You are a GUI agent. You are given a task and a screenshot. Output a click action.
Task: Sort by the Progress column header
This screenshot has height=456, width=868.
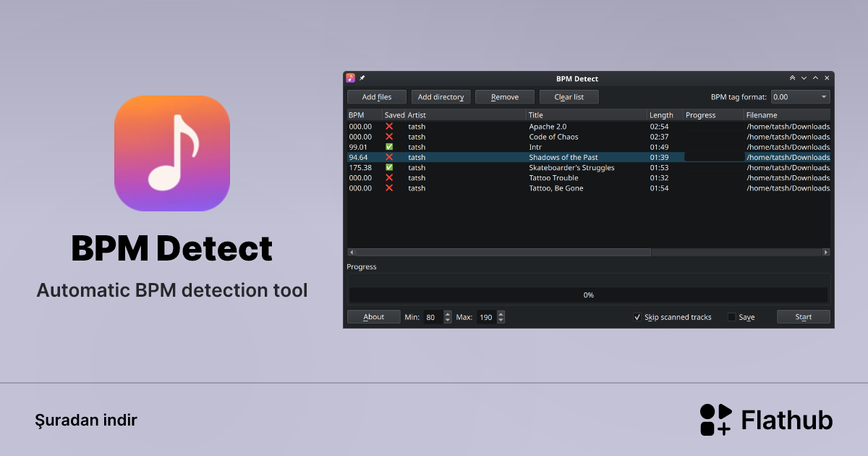714,115
